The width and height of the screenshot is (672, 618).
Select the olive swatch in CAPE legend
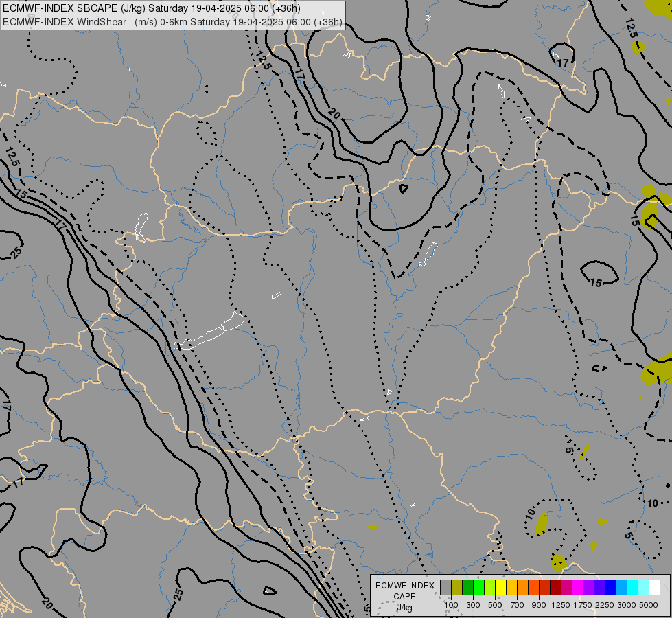(x=457, y=587)
